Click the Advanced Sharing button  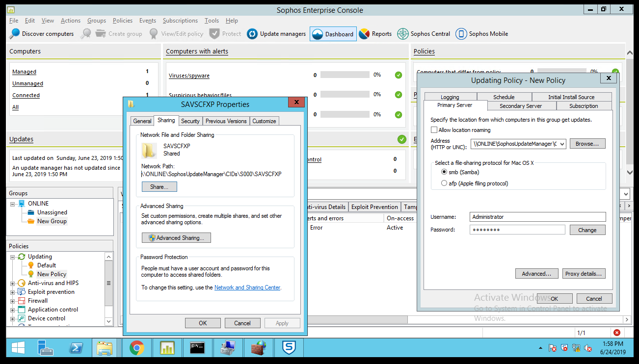[x=176, y=238]
